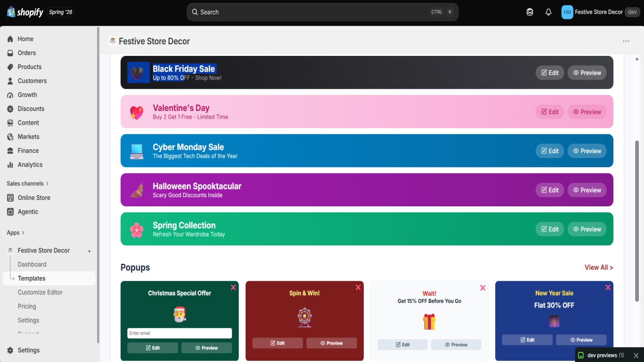Image resolution: width=644 pixels, height=362 pixels.
Task: Click the Growth gauge icon
Action: point(10,95)
